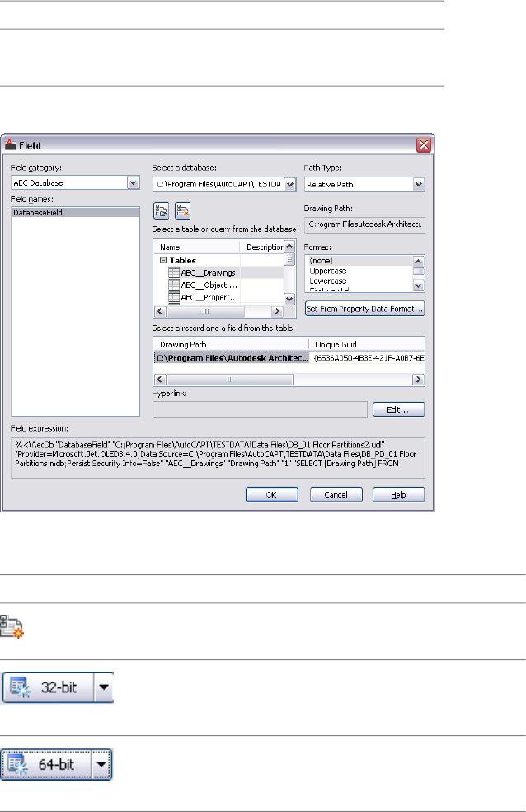This screenshot has height=812, width=526.
Task: Click scroll left arrow in records table
Action: click(160, 380)
